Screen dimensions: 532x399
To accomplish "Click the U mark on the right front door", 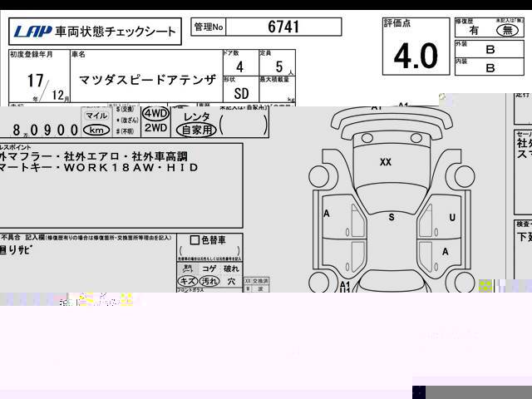I will [451, 218].
